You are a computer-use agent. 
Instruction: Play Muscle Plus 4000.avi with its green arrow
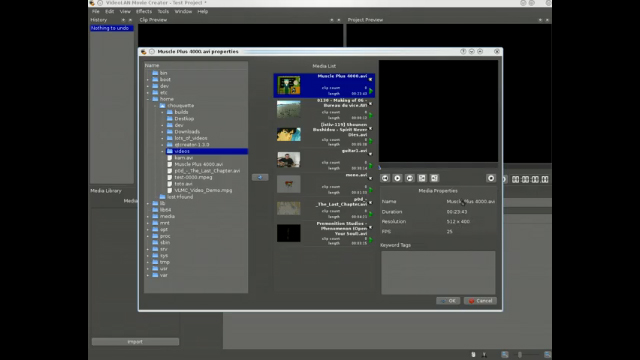[371, 91]
